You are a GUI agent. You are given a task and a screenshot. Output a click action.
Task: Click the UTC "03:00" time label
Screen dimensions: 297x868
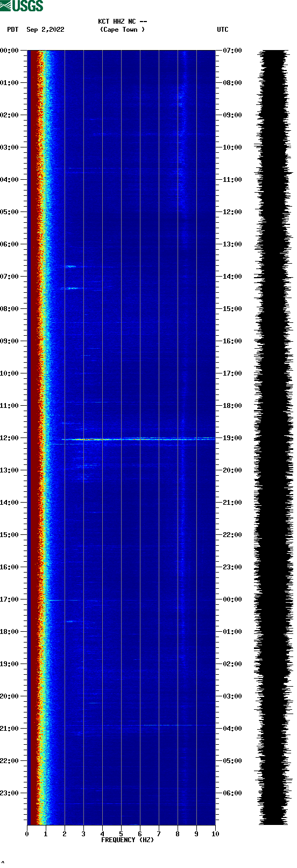tap(232, 696)
